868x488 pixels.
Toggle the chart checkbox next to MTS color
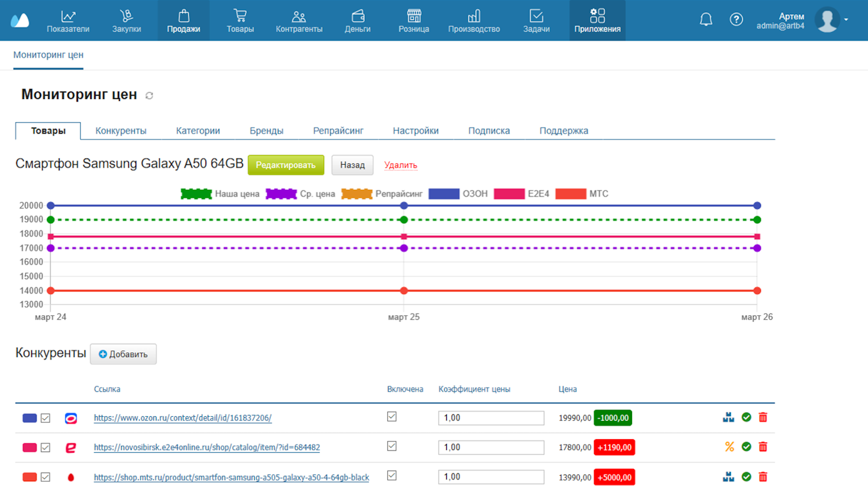pyautogui.click(x=45, y=477)
